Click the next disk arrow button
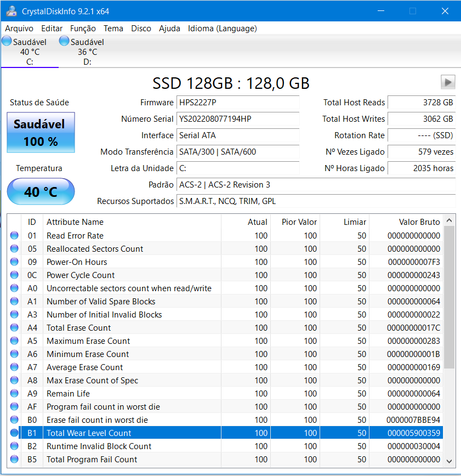The height and width of the screenshot is (476, 461). (448, 82)
